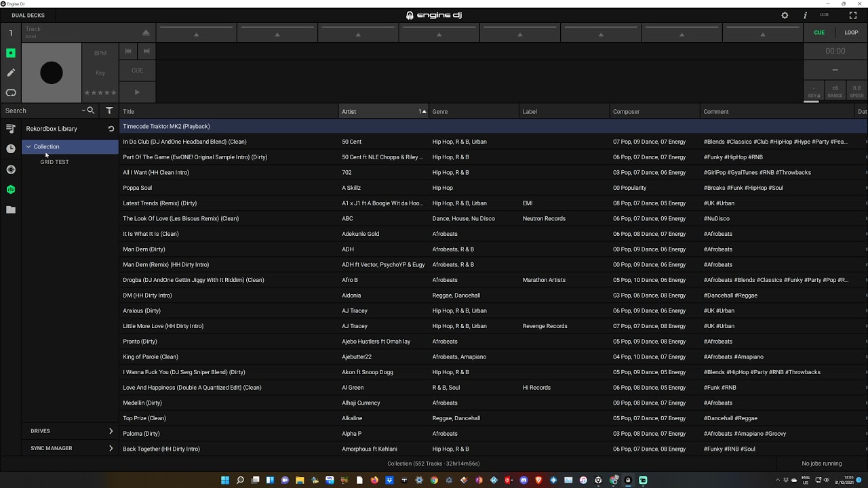
Task: Set the track star rating
Action: (100, 93)
